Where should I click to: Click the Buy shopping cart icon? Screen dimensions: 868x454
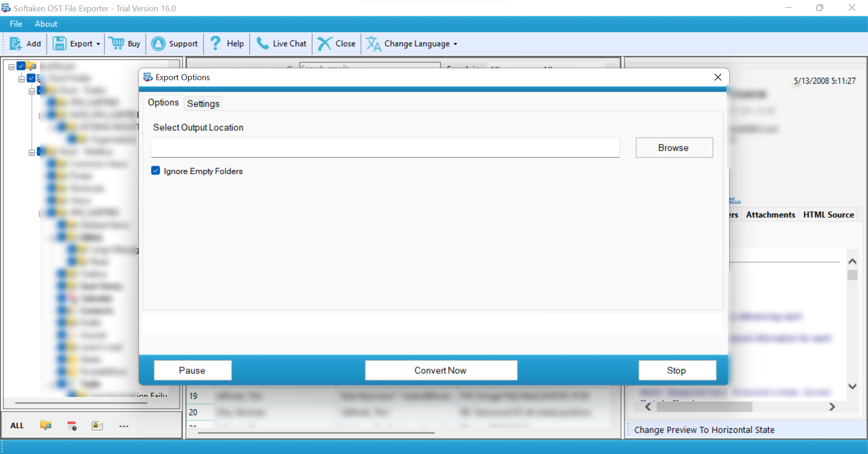[x=117, y=43]
